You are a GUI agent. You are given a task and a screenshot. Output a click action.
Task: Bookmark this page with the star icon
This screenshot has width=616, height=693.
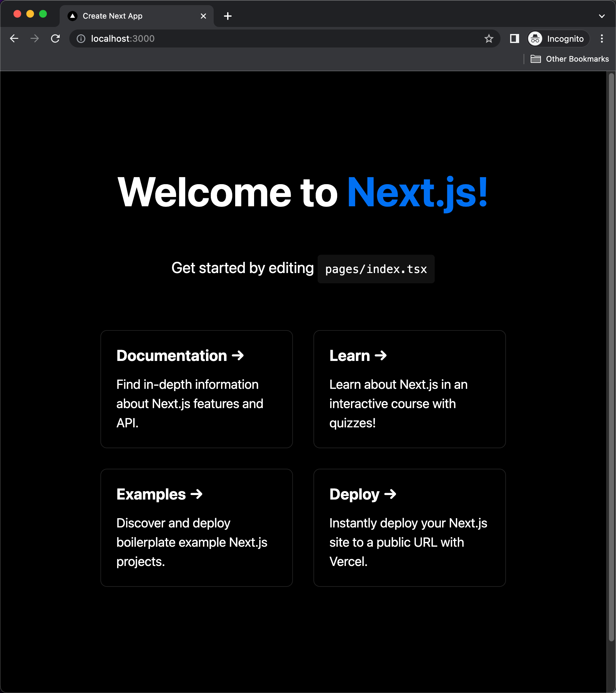[x=489, y=38]
